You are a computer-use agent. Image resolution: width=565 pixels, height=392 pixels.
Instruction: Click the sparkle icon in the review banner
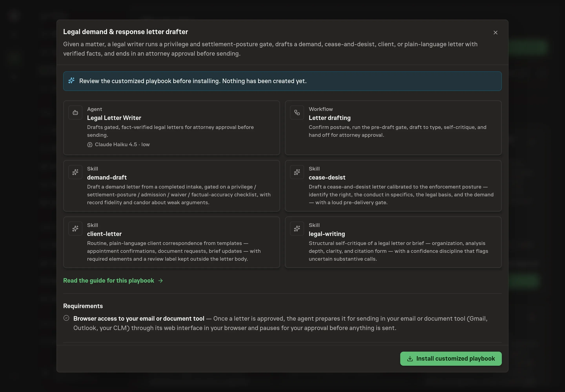point(71,81)
